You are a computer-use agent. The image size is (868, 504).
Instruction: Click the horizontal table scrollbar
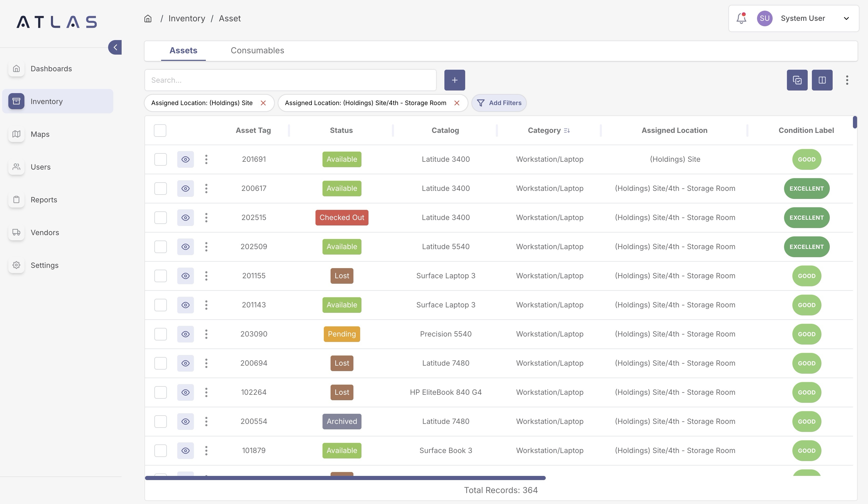tap(345, 478)
